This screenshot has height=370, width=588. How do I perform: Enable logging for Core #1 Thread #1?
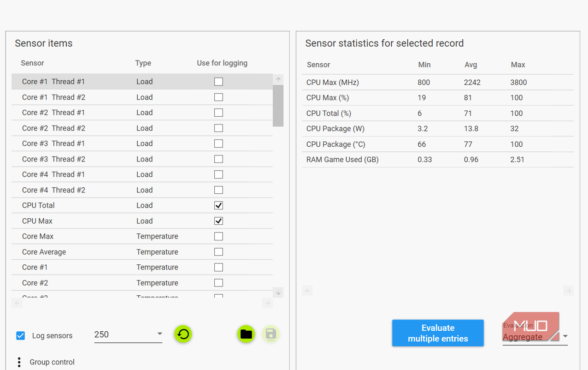click(218, 82)
